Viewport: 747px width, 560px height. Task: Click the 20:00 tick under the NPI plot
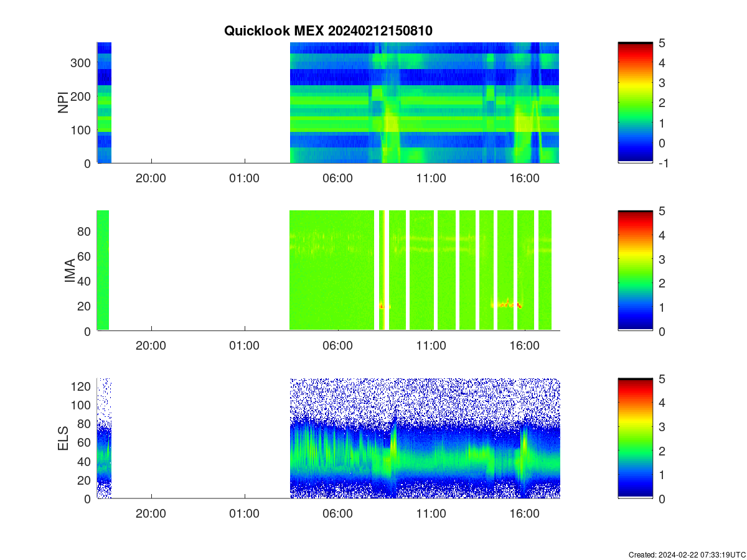151,178
